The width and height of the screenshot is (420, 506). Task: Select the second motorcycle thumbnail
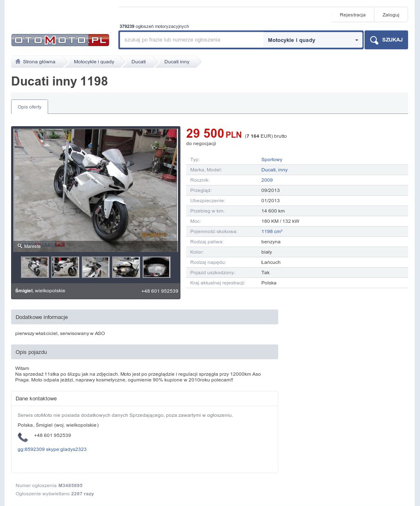point(65,267)
